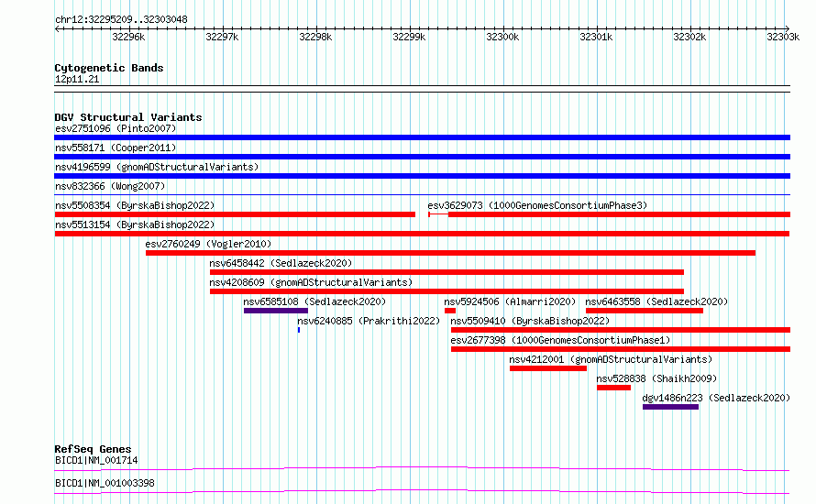Click the chr12:32295209..32303048 region label
Viewport: 816px width, 504px height.
[x=121, y=19]
